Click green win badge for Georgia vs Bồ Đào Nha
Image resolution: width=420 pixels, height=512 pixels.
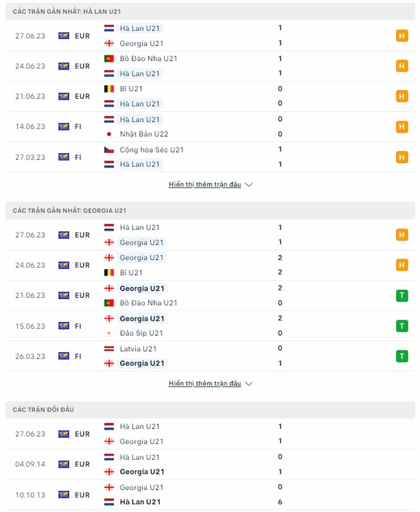[402, 296]
